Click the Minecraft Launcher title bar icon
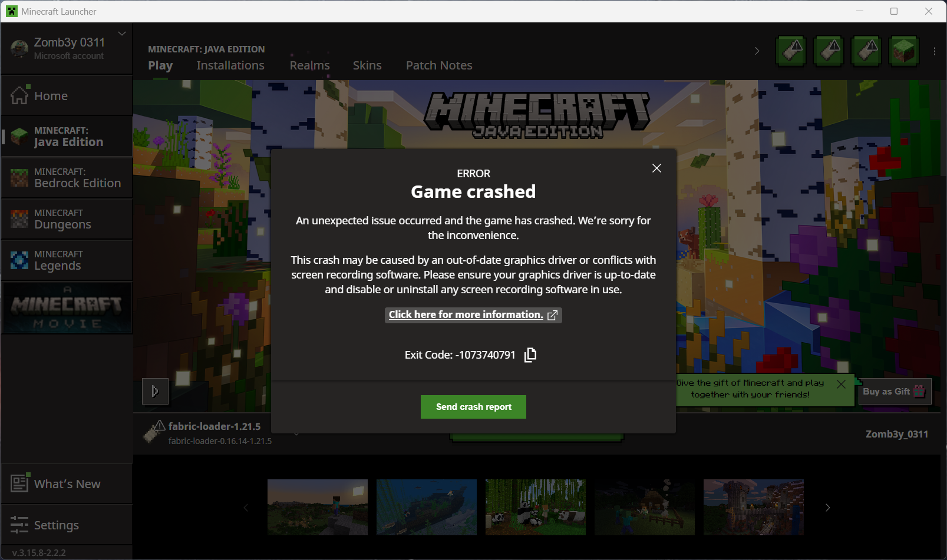This screenshot has height=560, width=947. (x=12, y=11)
